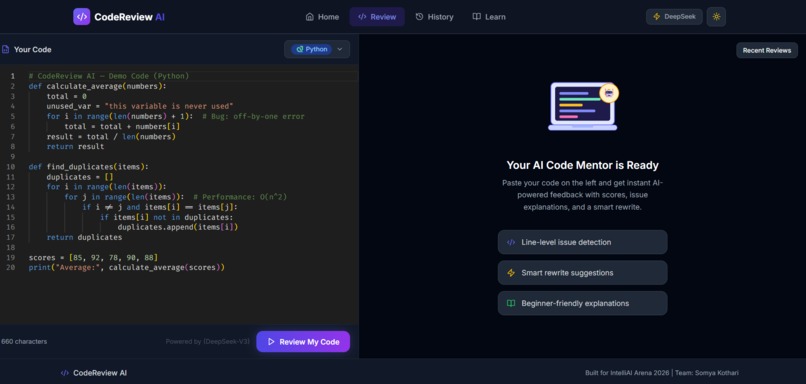Click the book icon in Beginner-friendly explanations
This screenshot has width=806, height=384.
pos(510,303)
